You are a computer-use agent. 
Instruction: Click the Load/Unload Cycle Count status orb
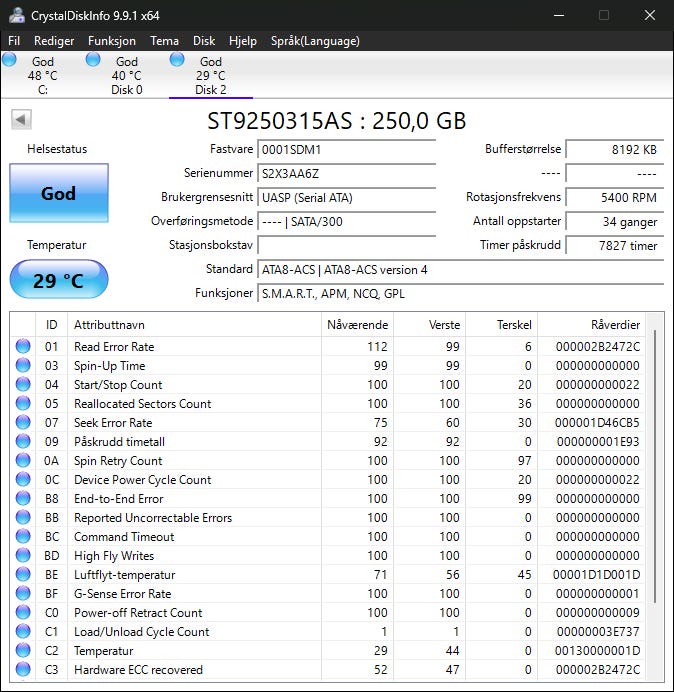coord(23,631)
